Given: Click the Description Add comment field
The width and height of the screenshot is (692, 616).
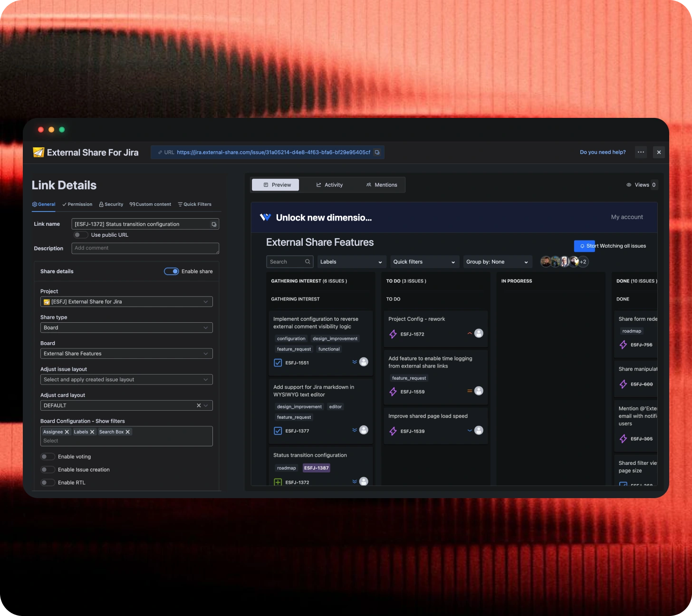Looking at the screenshot, I should (145, 248).
